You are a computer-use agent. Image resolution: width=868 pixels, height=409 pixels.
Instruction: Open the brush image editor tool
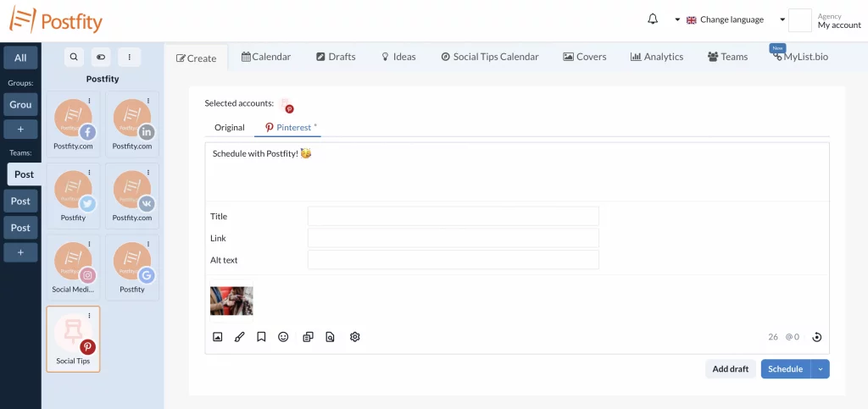pos(239,336)
